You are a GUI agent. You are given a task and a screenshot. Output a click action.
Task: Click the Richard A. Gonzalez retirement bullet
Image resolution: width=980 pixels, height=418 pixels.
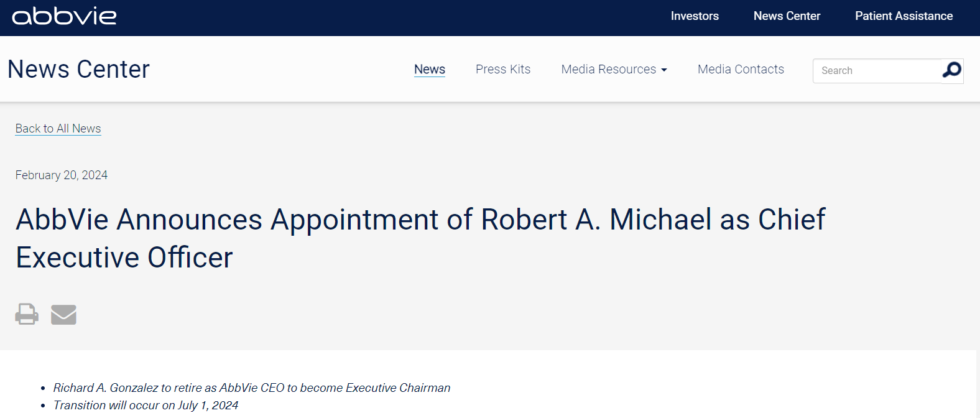coord(251,388)
